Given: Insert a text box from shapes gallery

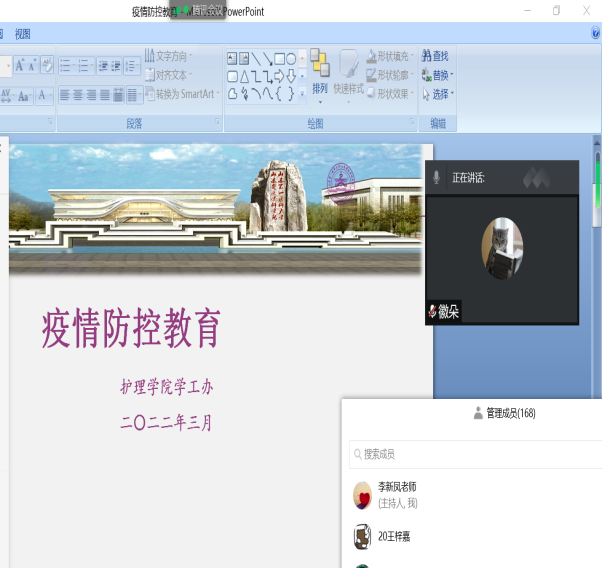Looking at the screenshot, I should 232,59.
